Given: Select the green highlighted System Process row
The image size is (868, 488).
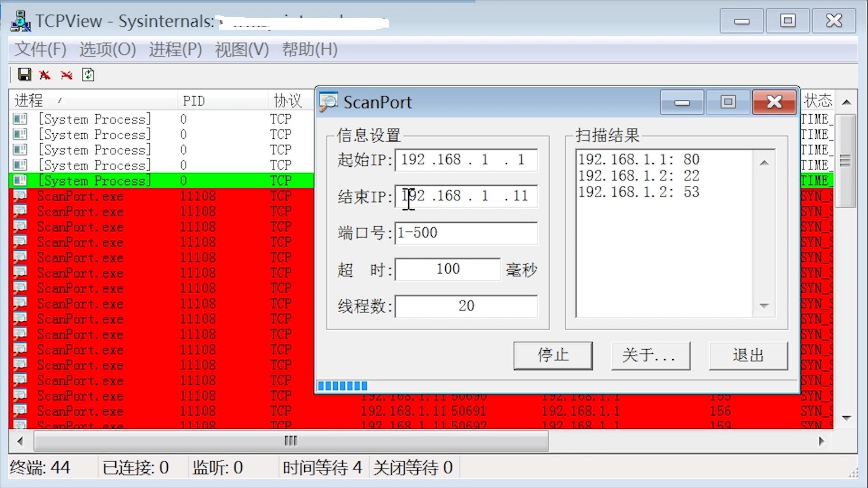Looking at the screenshot, I should click(161, 181).
